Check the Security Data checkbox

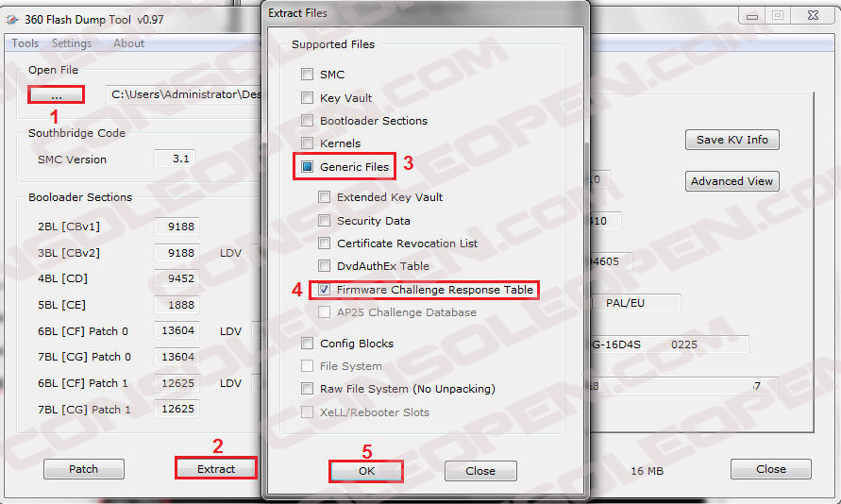(324, 220)
